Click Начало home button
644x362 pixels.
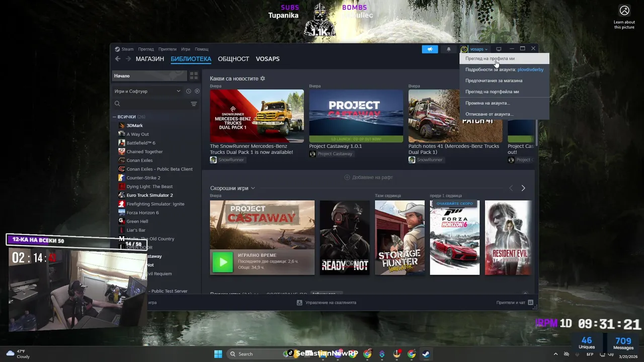click(149, 76)
